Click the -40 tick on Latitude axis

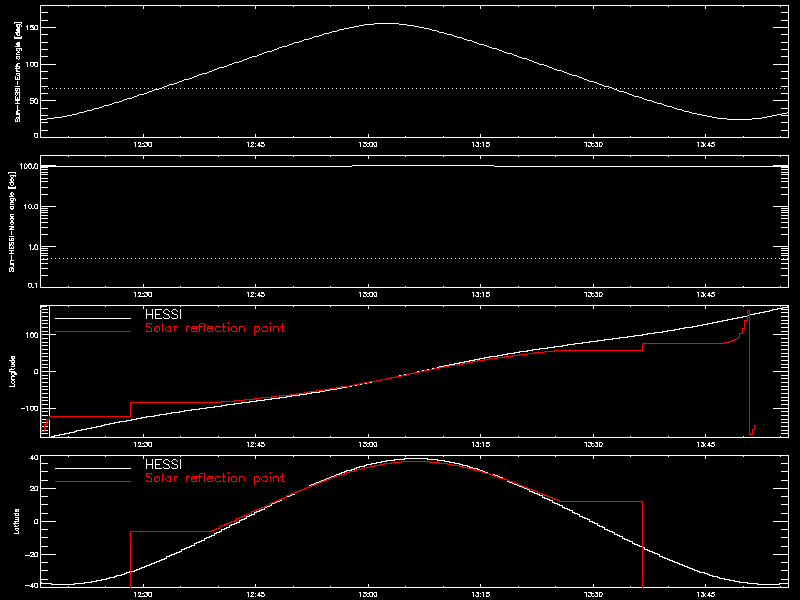pyautogui.click(x=32, y=585)
